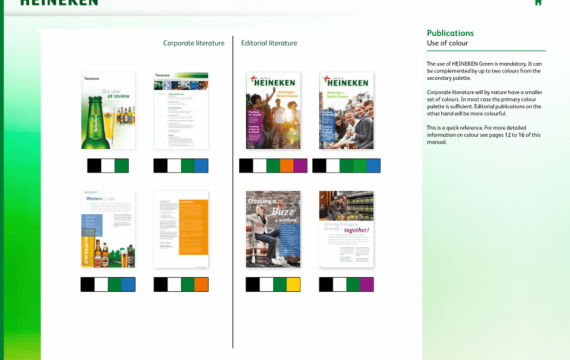570x360 pixels.
Task: Open the 'Creating a Buzz' magazine cover
Action: pyautogui.click(x=273, y=229)
